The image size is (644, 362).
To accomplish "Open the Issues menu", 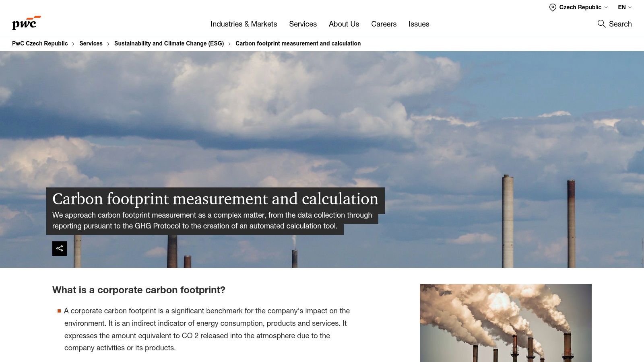I will tap(419, 24).
